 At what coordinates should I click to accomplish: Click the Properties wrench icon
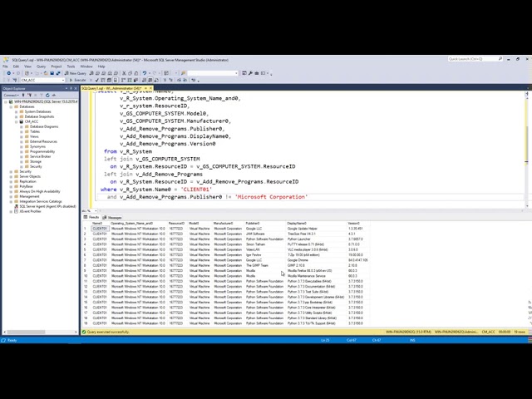[250, 73]
